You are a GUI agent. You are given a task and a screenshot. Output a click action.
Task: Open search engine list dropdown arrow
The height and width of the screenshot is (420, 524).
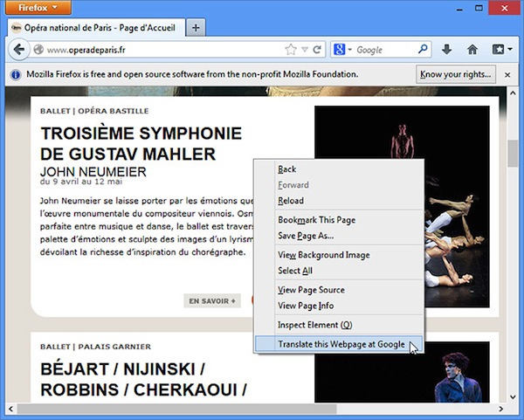tap(349, 50)
